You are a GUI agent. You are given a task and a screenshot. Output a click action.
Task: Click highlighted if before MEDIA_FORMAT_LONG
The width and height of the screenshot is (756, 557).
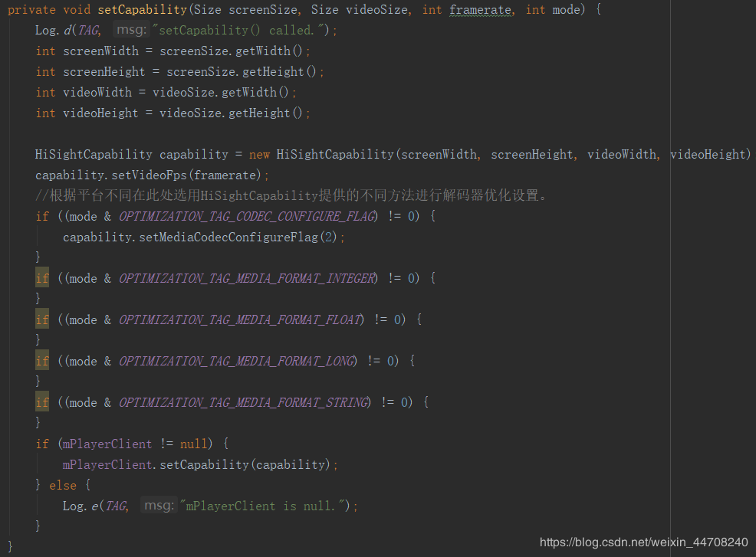[x=42, y=361]
